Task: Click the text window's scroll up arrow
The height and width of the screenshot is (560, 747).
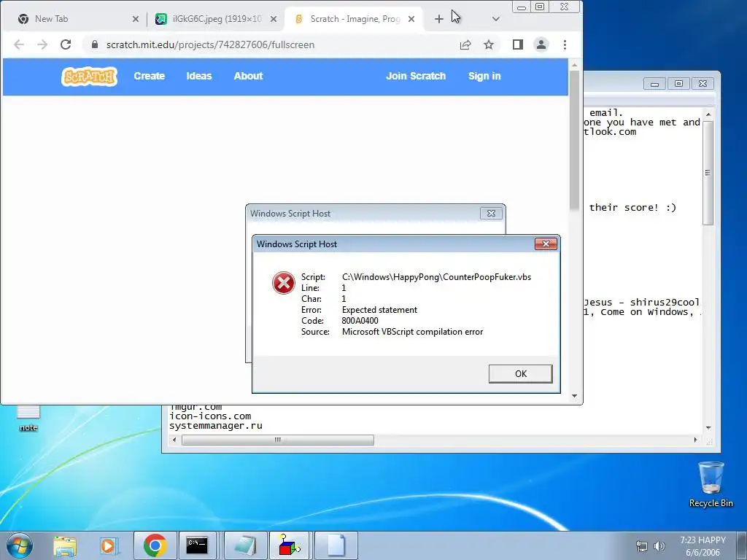Action: click(708, 114)
